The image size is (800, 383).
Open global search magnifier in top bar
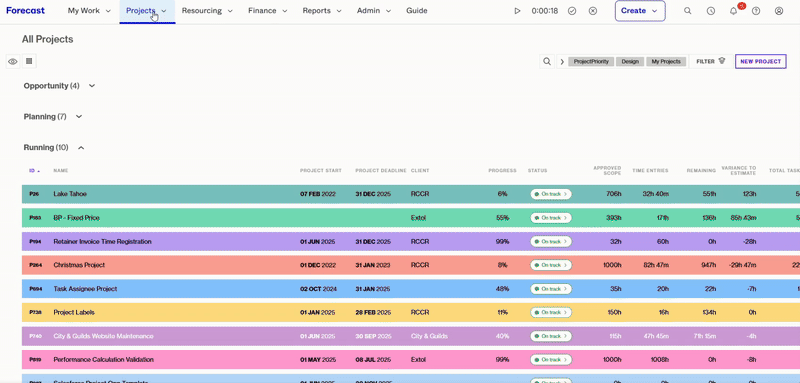[x=688, y=11]
